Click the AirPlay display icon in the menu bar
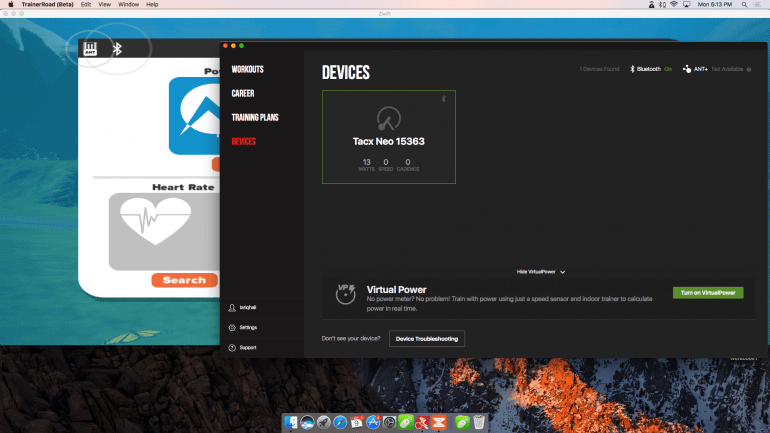This screenshot has width=770, height=433. (x=687, y=4)
